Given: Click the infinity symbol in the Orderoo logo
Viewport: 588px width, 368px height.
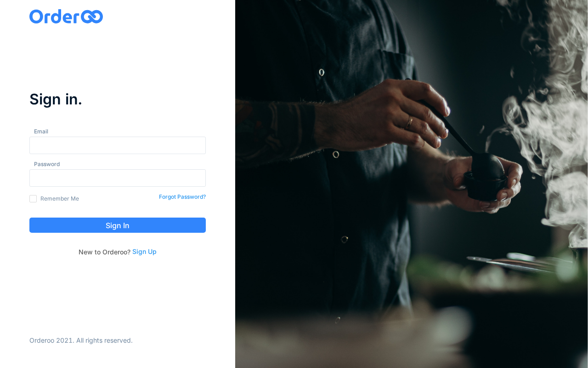Looking at the screenshot, I should coord(92,17).
